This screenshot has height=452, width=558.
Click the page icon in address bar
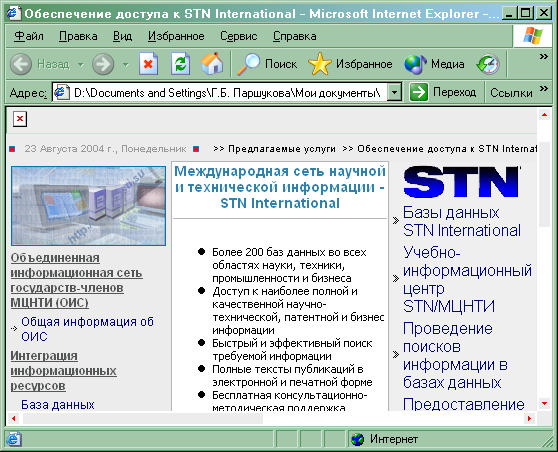[62, 93]
